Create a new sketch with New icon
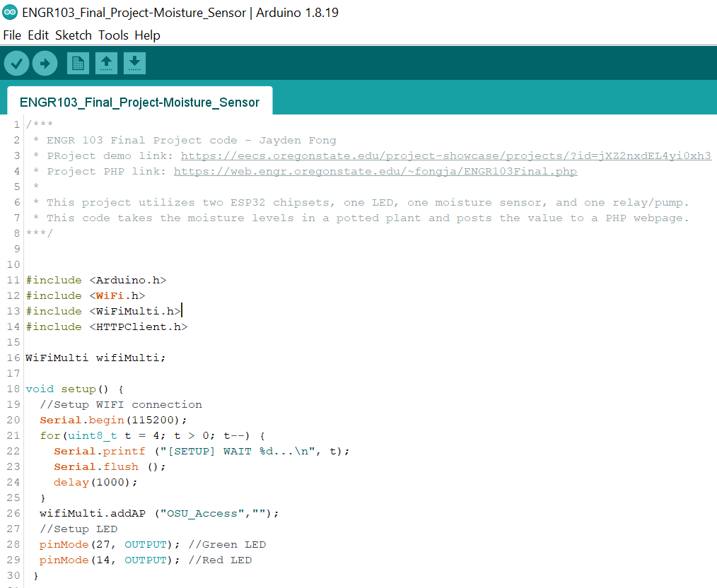 tap(78, 64)
